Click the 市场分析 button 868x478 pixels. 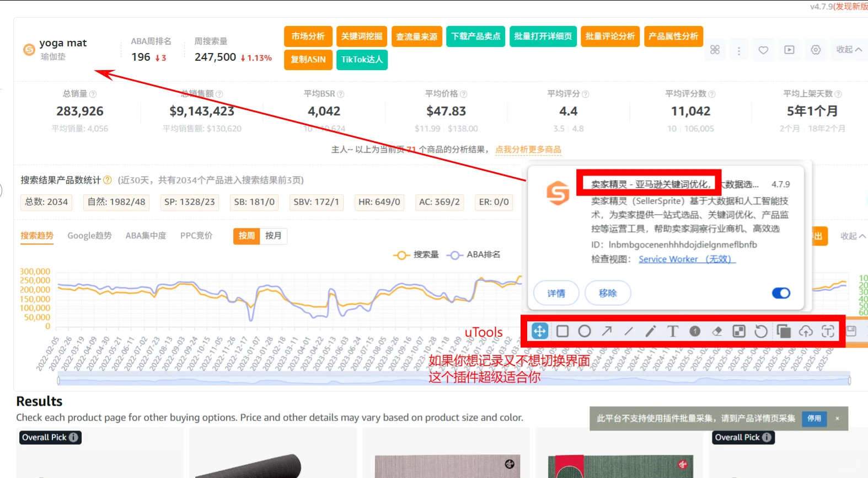pos(308,36)
